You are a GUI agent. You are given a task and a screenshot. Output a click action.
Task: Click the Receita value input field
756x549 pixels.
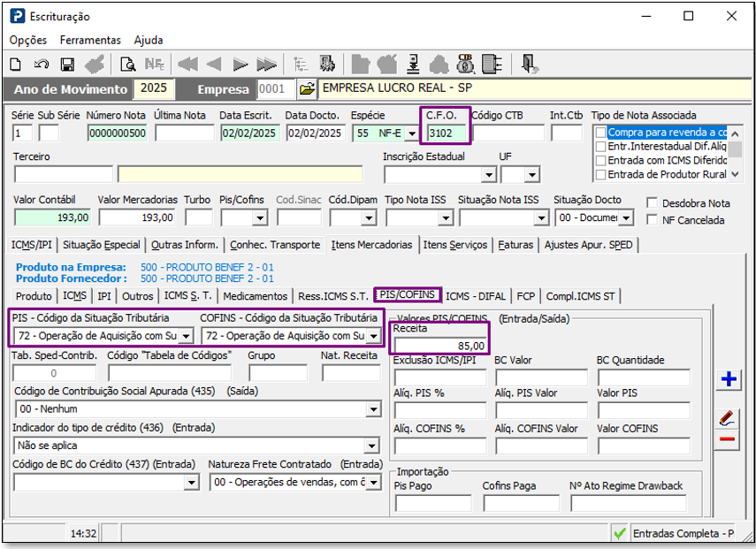[x=439, y=346]
